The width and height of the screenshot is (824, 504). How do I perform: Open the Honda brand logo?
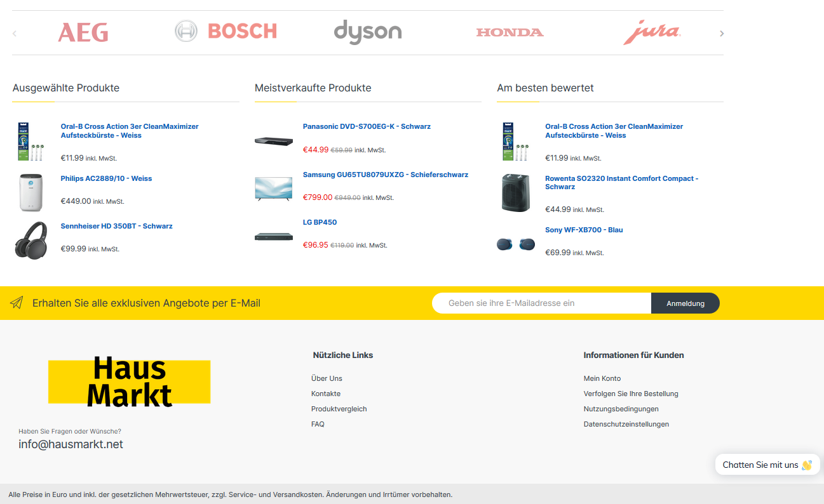(x=510, y=32)
